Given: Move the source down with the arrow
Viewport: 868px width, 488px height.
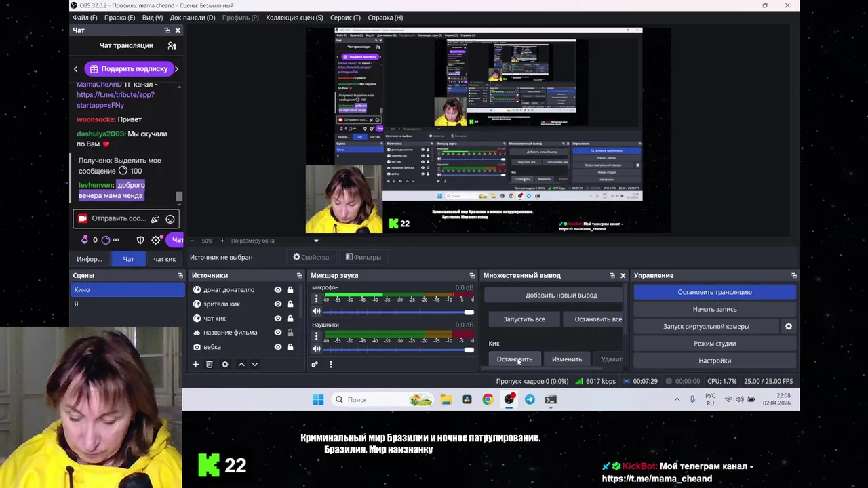Looking at the screenshot, I should pyautogui.click(x=255, y=364).
